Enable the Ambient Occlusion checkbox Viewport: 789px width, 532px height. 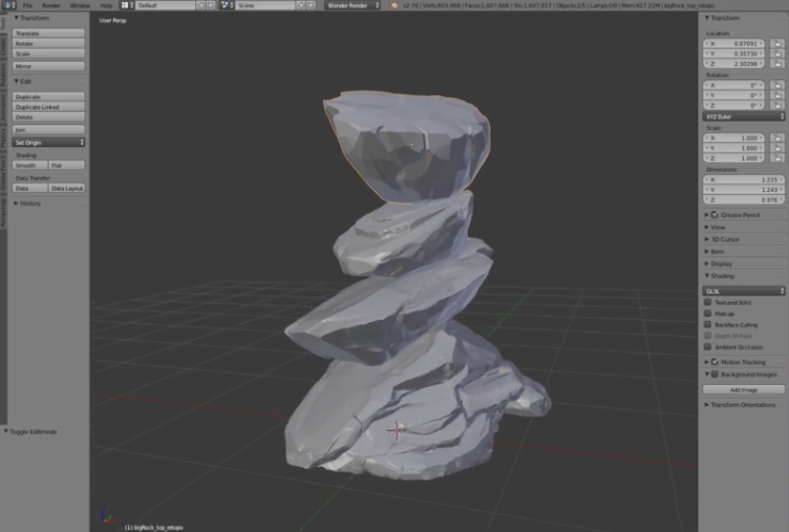coord(708,347)
